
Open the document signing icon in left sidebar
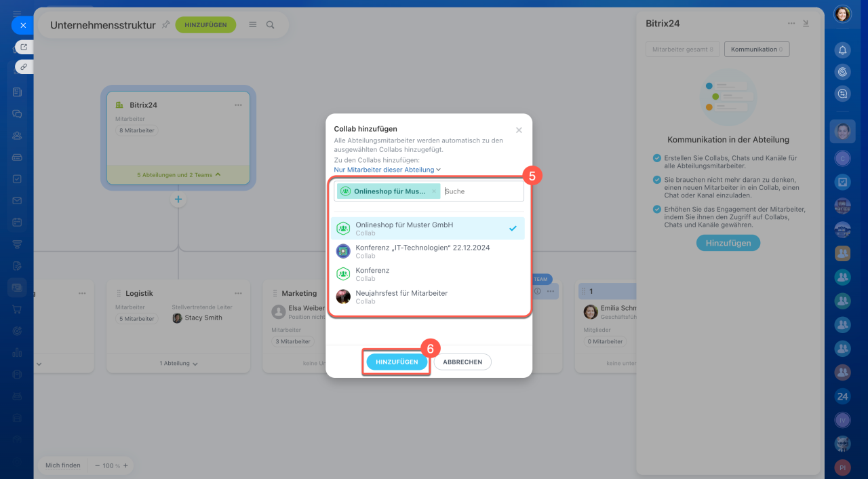17,265
